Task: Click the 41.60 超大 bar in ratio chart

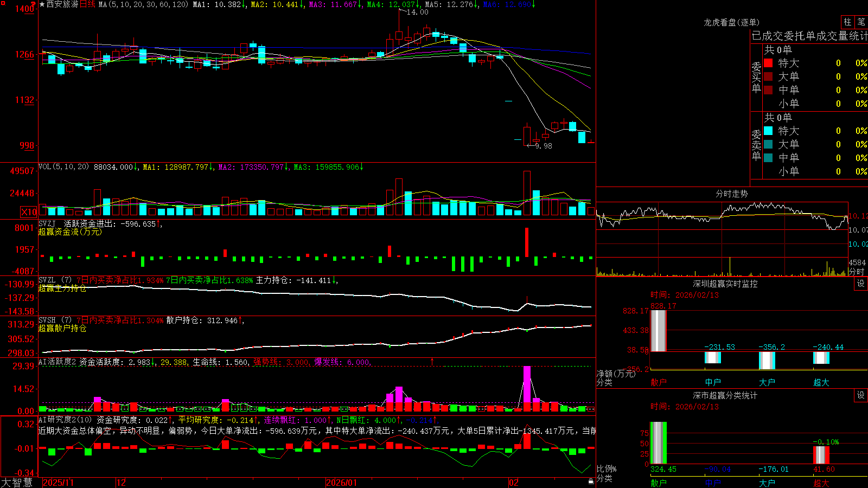Action: pos(821,455)
